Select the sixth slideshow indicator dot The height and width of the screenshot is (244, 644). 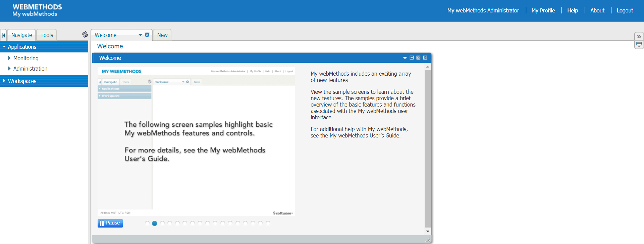point(185,223)
